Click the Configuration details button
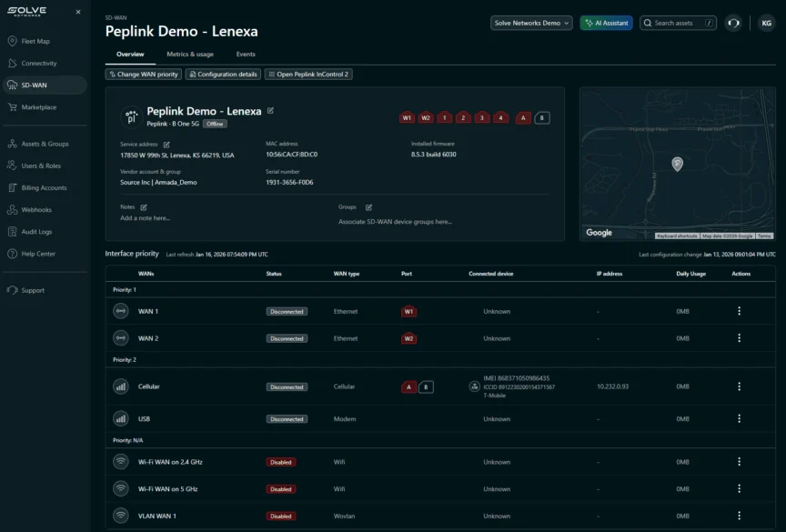This screenshot has width=786, height=532. 224,75
